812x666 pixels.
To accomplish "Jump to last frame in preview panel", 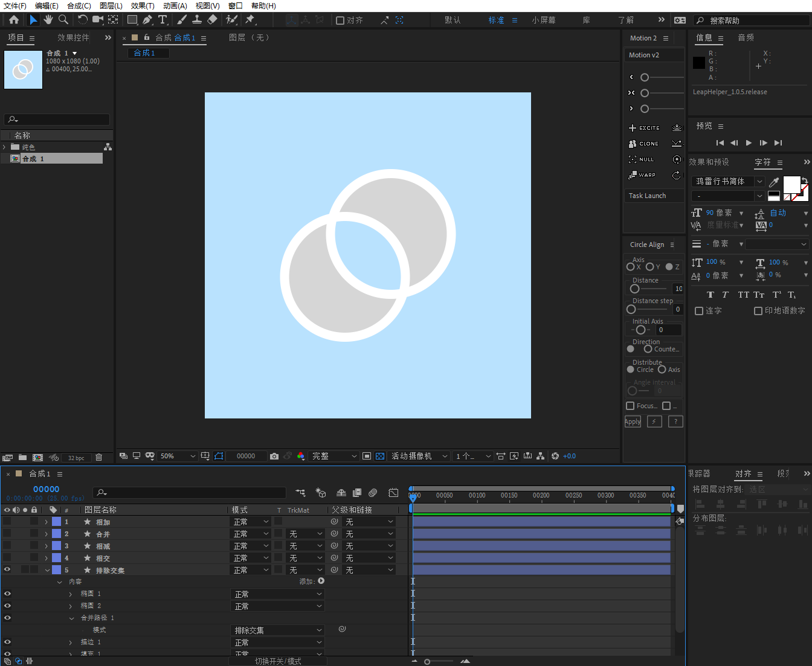I will point(778,143).
